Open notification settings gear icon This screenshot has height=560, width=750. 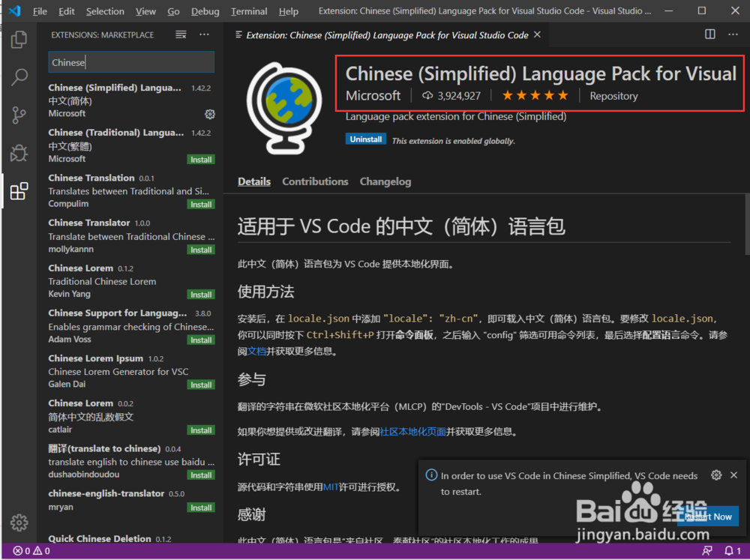(716, 475)
